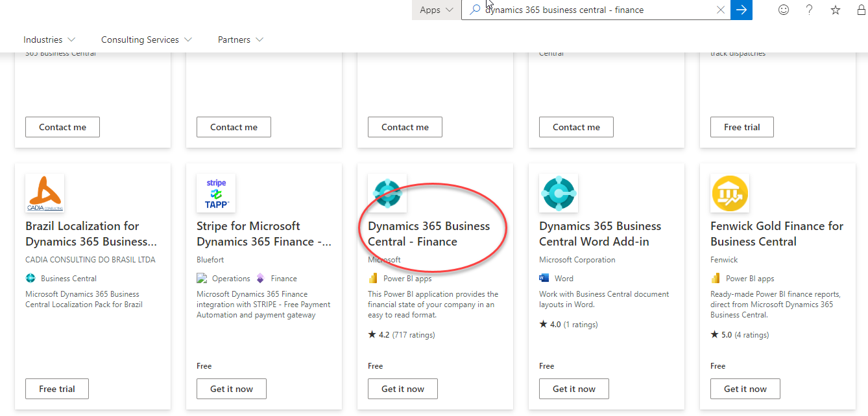
Task: Click in the search text field
Action: click(597, 10)
